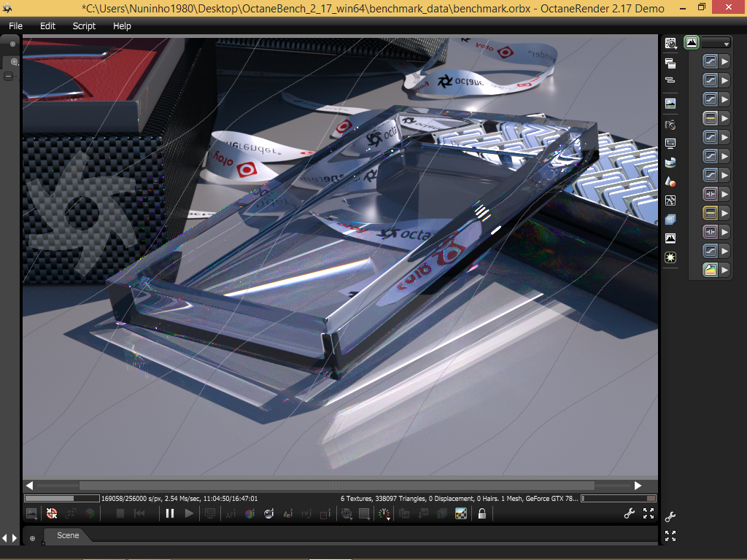This screenshot has height=560, width=747.
Task: Click the green-bordered imager node icon
Action: [x=692, y=42]
